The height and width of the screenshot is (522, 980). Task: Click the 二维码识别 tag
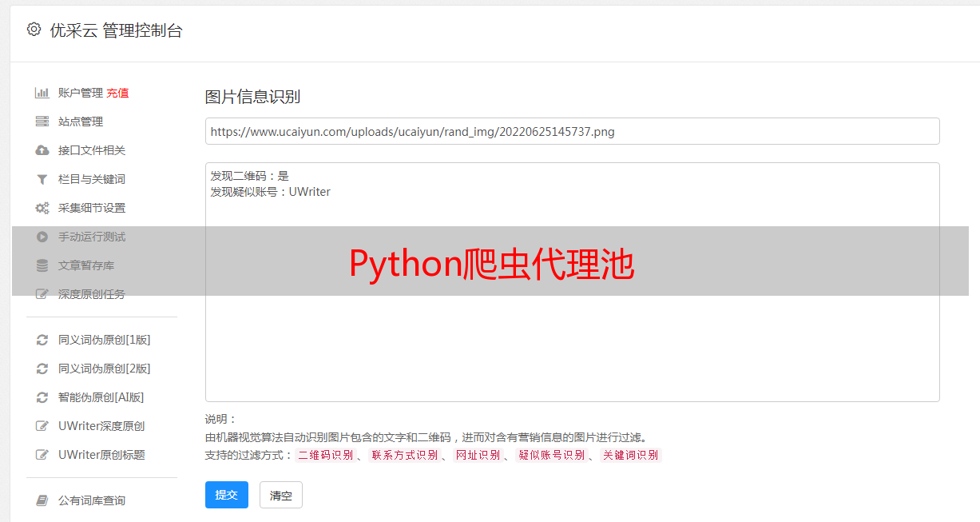coord(326,455)
